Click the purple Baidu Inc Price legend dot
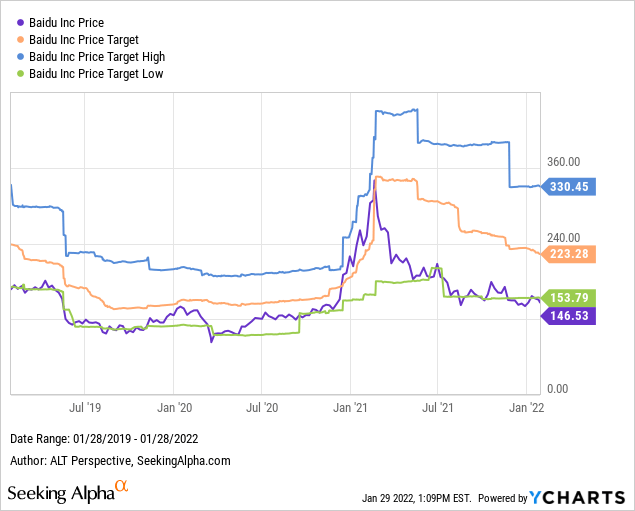This screenshot has height=511, width=635. point(18,22)
